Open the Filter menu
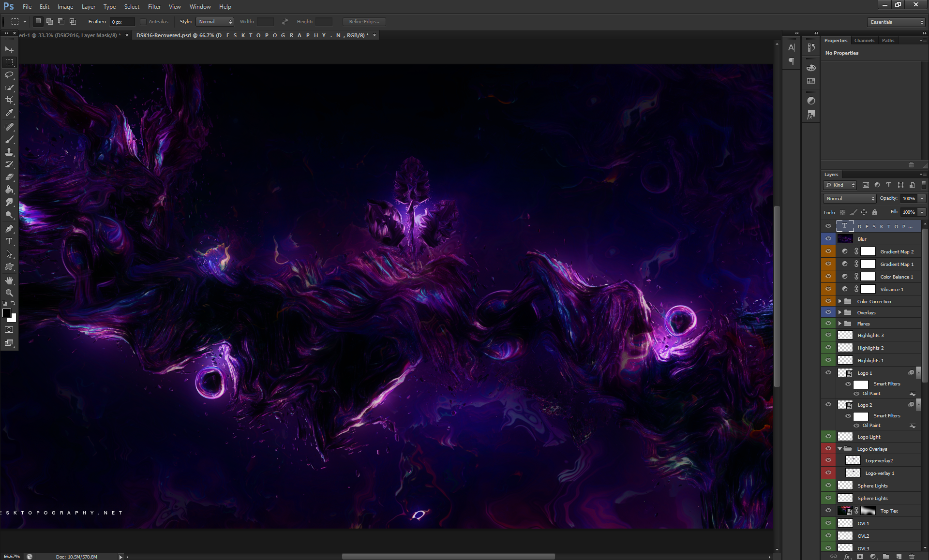The height and width of the screenshot is (560, 929). [x=154, y=7]
